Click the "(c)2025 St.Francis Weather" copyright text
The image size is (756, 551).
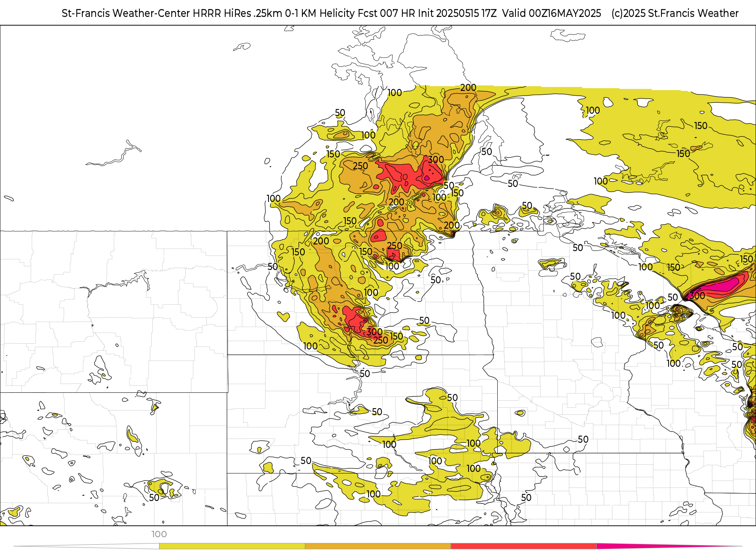coord(675,13)
